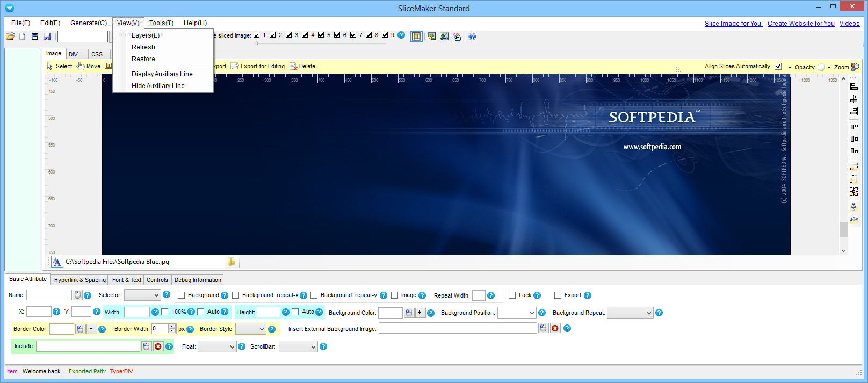
Task: Check the Export checkbox
Action: click(x=558, y=295)
